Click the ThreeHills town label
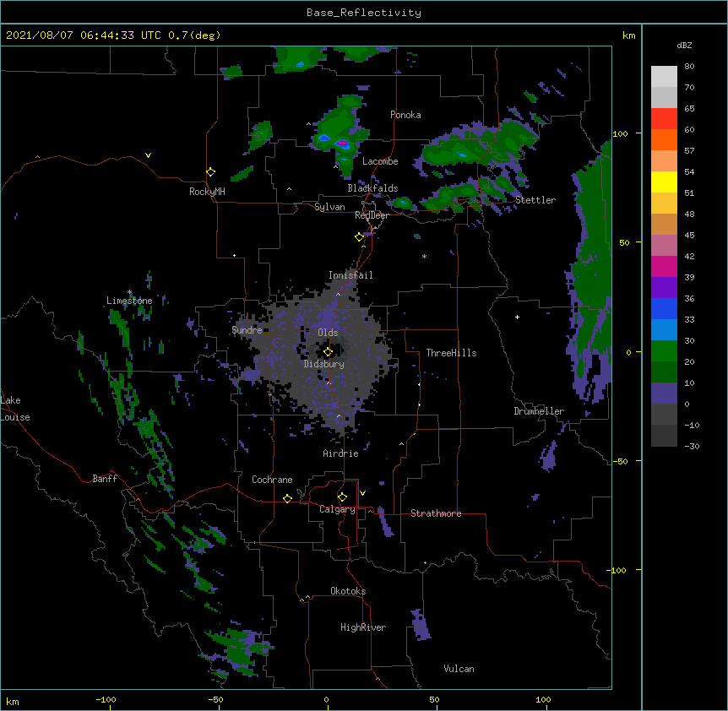Image resolution: width=728 pixels, height=711 pixels. point(451,353)
